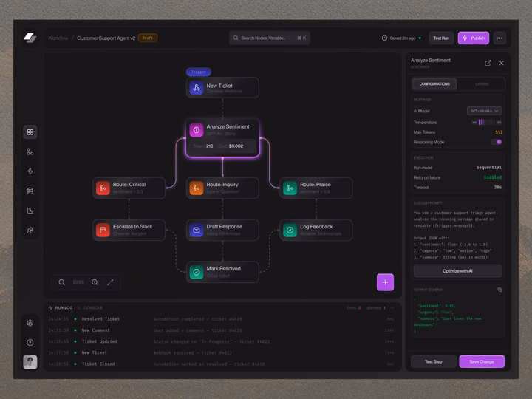Viewport: 532px width, 399px height.
Task: Open the more options ellipsis menu
Action: (x=499, y=38)
